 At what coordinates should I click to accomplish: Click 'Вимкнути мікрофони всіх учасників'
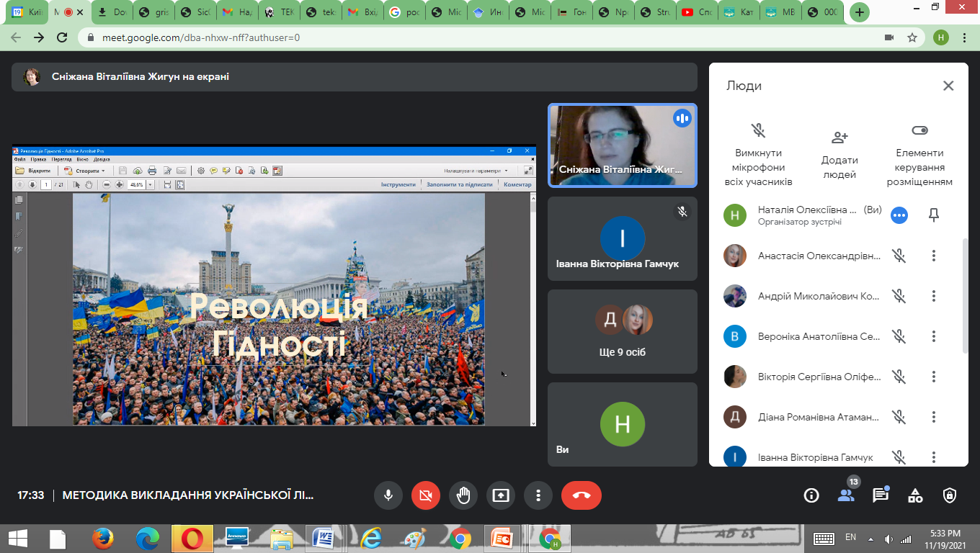758,155
